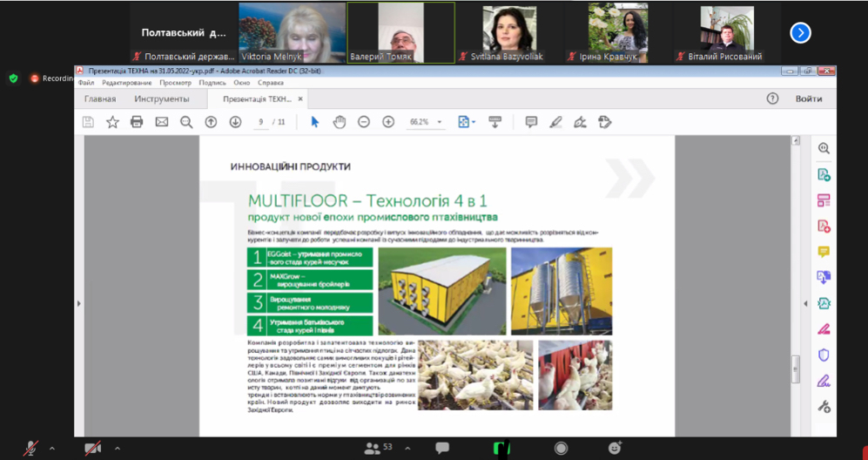Open the participants list showing 53
Screen dimensions: 868x460
(x=378, y=448)
